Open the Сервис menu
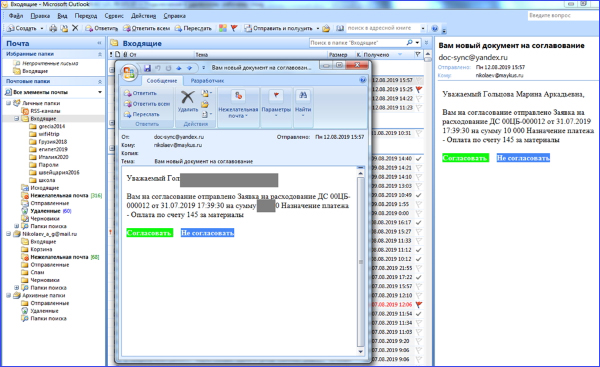The image size is (600, 367). [114, 16]
